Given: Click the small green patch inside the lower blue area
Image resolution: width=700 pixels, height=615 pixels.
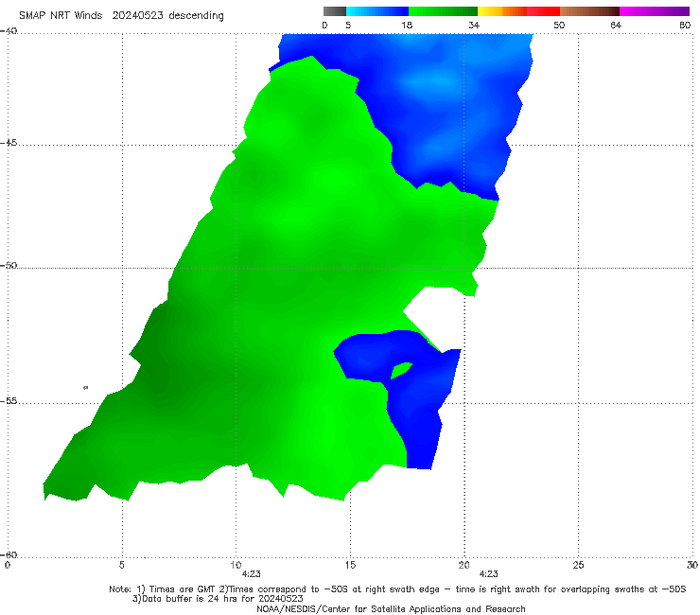Looking at the screenshot, I should 401,370.
